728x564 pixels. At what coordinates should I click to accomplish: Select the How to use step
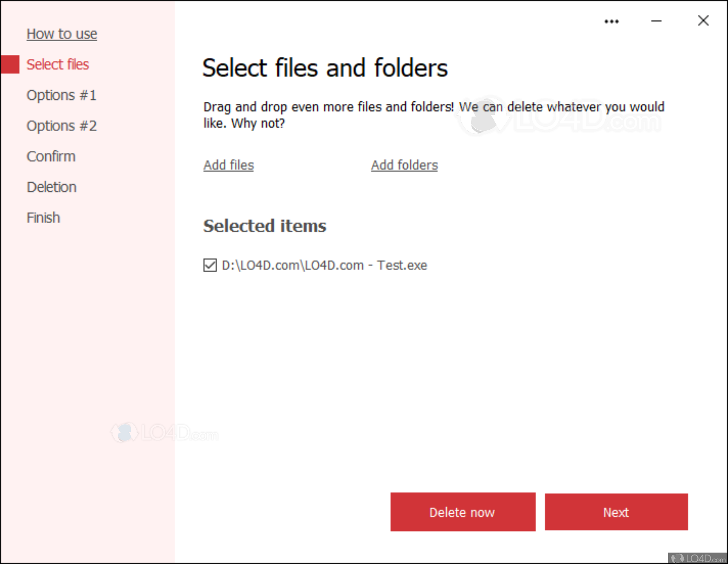click(62, 34)
